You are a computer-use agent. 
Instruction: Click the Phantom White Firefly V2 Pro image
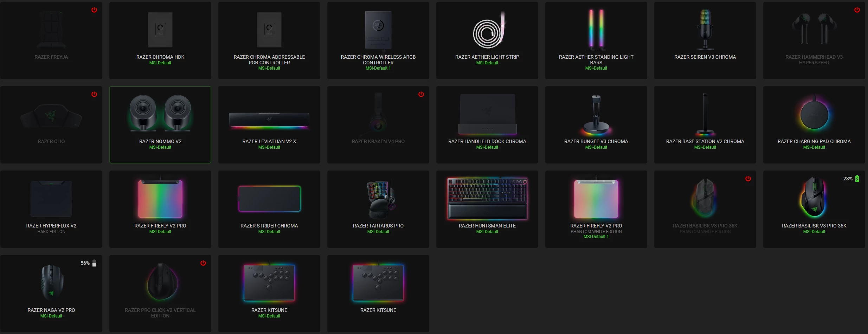[596, 198]
